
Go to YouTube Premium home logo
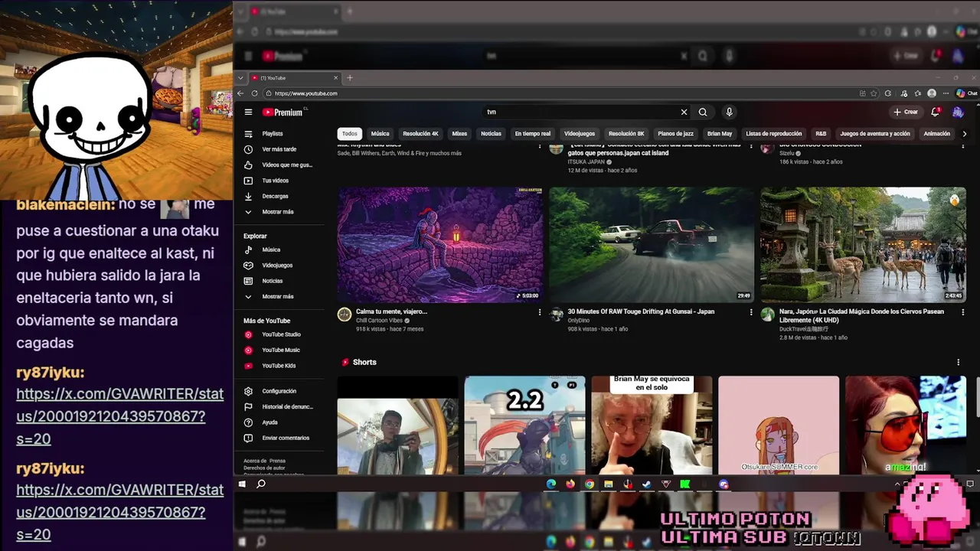tap(283, 112)
